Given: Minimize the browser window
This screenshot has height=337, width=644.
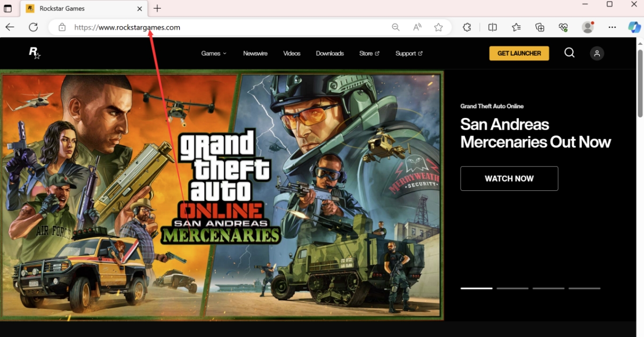Looking at the screenshot, I should (x=585, y=5).
